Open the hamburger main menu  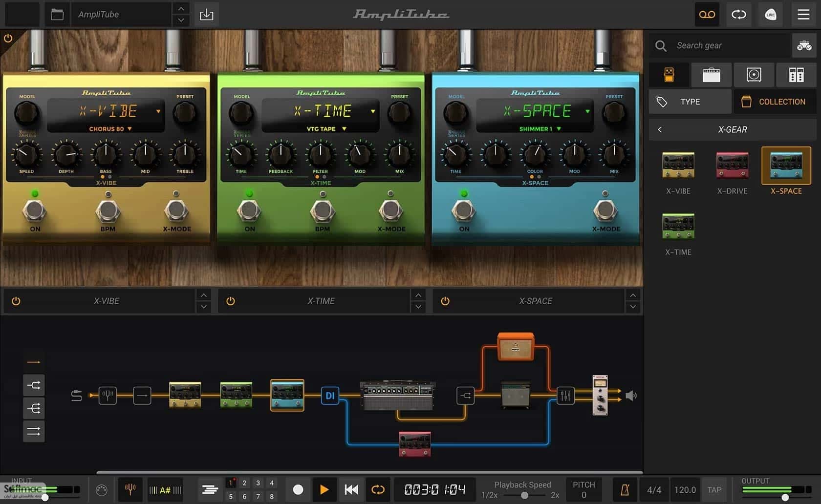803,14
